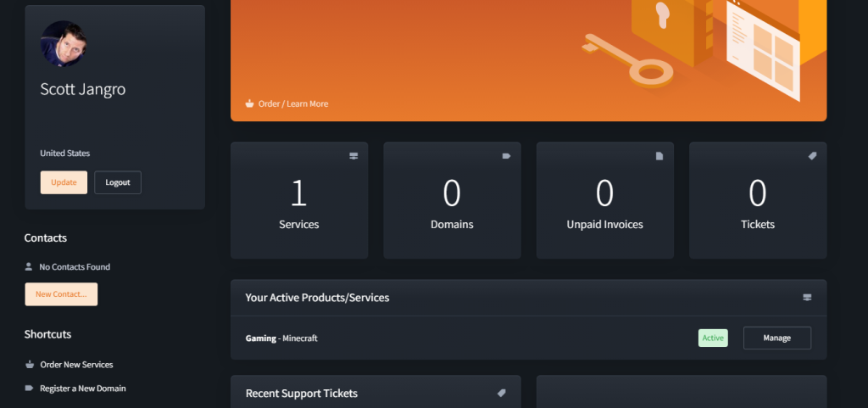Open the Services stat card
This screenshot has width=868, height=408.
299,200
